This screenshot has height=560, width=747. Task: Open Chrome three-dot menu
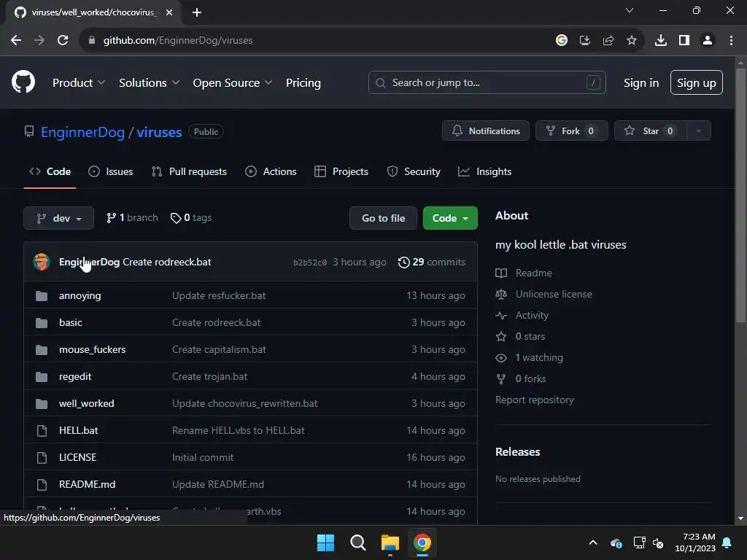(x=731, y=41)
